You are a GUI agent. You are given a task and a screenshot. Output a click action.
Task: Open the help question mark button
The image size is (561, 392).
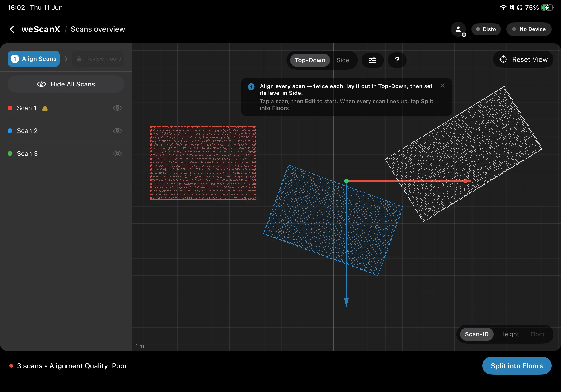click(397, 60)
